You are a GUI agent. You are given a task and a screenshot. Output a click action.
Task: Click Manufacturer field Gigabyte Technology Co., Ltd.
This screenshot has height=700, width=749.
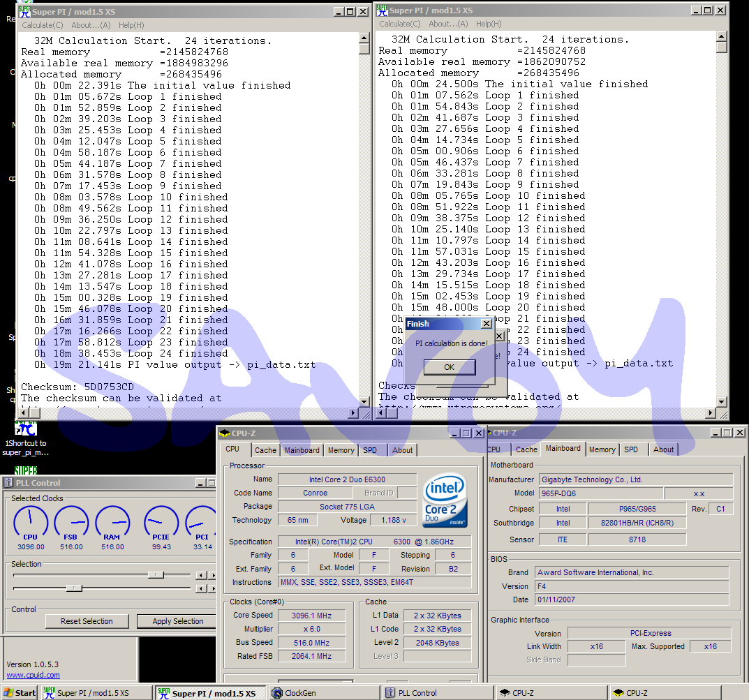(x=636, y=480)
